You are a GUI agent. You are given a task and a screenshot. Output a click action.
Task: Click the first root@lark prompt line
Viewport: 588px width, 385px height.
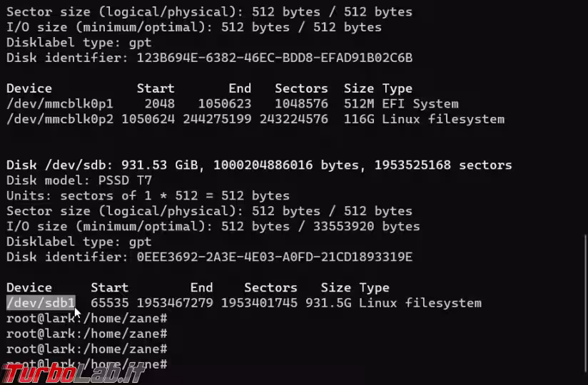[x=86, y=318]
